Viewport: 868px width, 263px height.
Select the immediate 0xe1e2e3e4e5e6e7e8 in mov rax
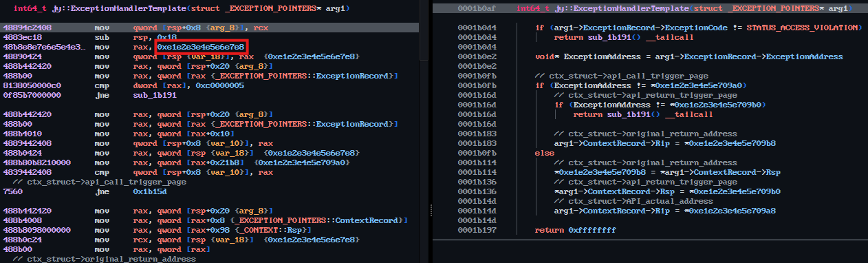click(x=200, y=47)
